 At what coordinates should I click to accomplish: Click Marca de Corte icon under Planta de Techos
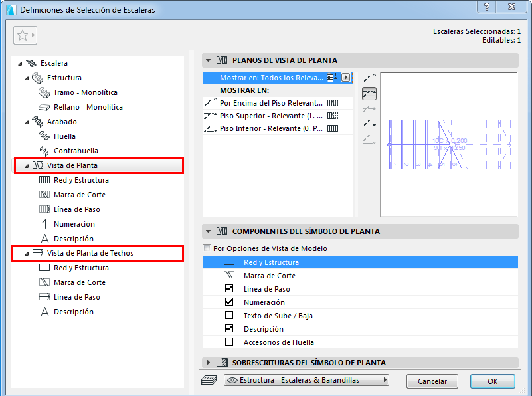click(44, 282)
